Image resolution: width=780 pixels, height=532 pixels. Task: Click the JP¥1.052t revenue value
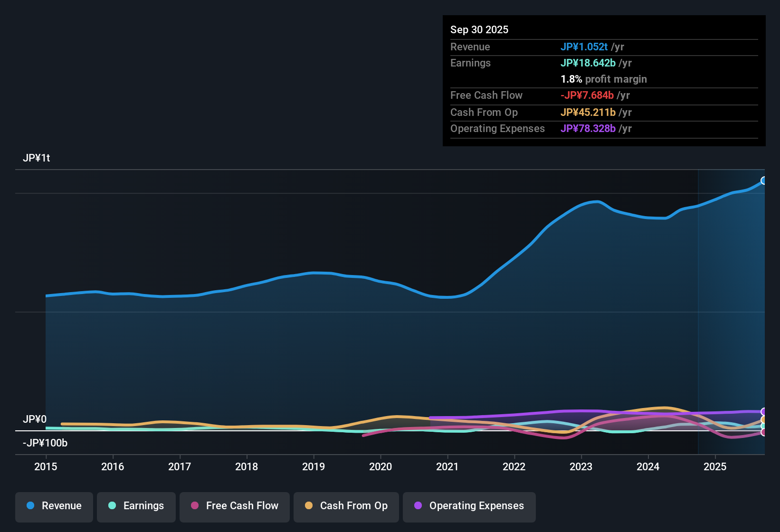584,47
